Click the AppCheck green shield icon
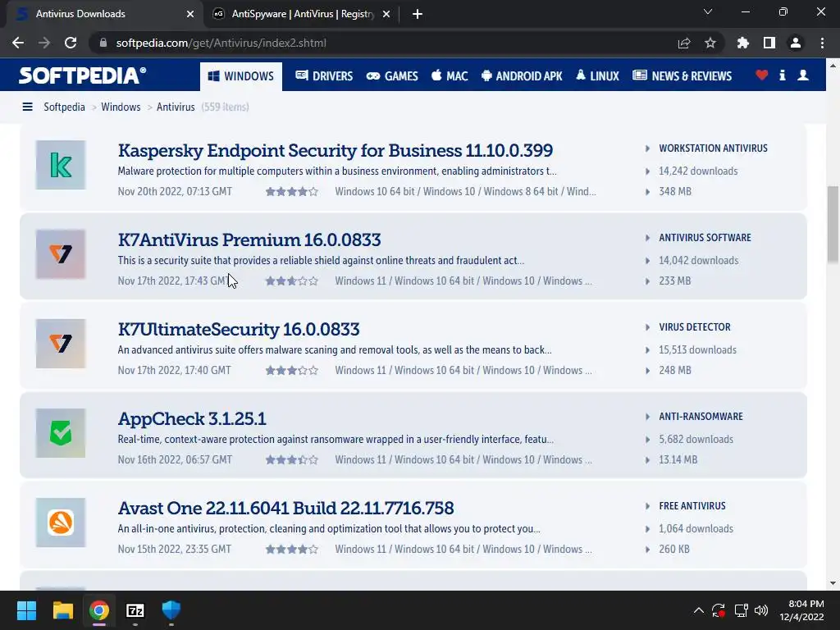This screenshot has height=630, width=840. point(61,433)
